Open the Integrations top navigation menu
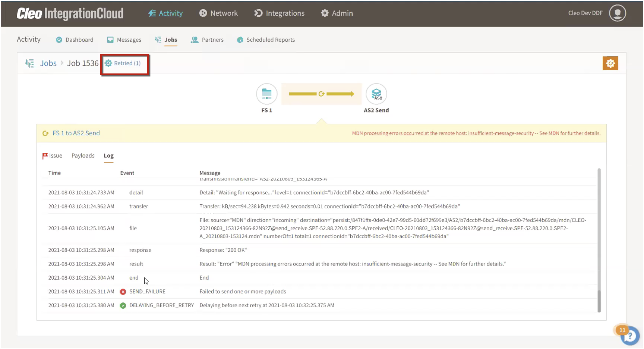644x349 pixels. click(x=279, y=13)
